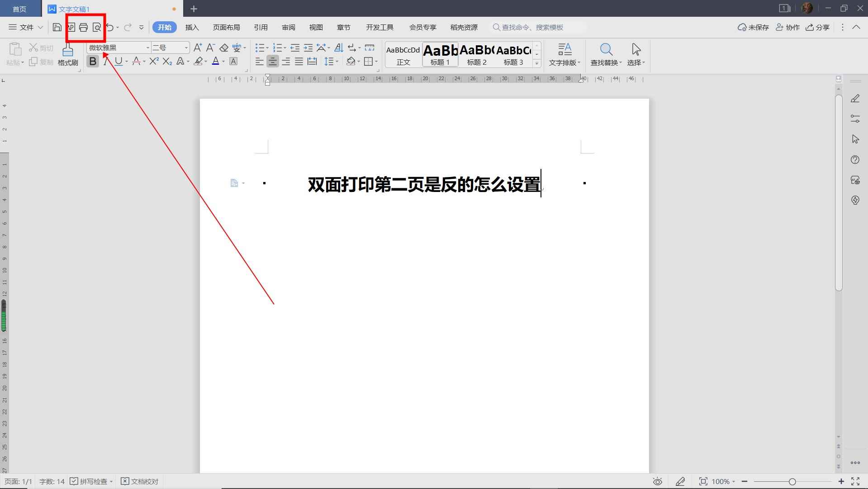The width and height of the screenshot is (868, 489).
Task: Click the 文字排版 text layout icon
Action: point(564,54)
